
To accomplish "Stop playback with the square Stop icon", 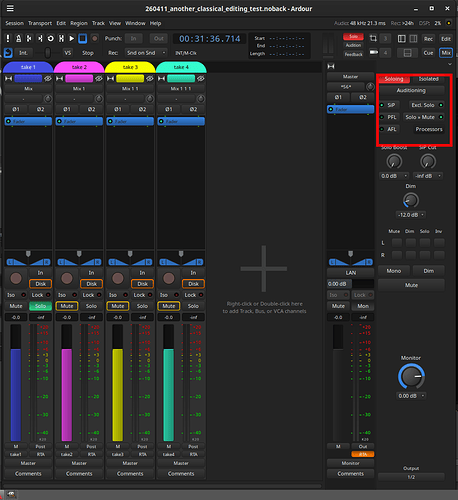I will pos(83,38).
